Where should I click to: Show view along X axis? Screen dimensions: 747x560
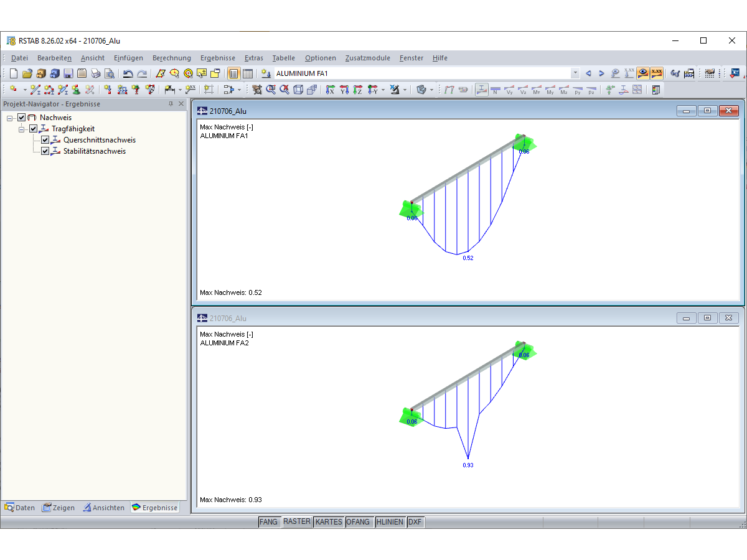331,90
